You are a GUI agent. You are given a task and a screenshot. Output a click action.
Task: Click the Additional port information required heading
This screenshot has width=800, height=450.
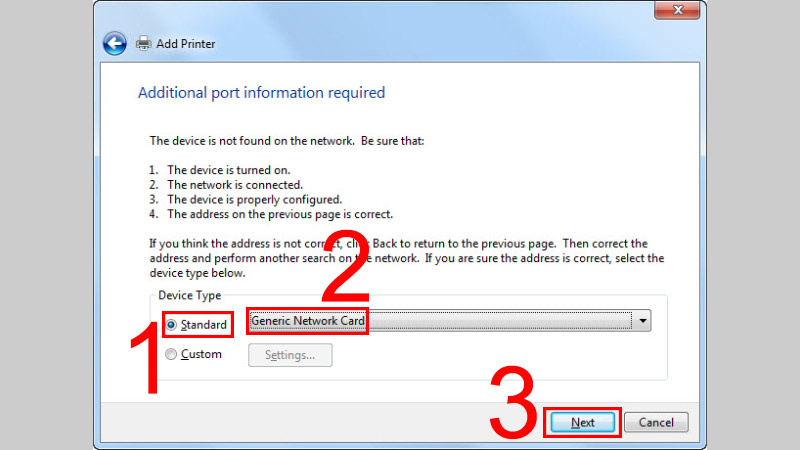point(261,93)
